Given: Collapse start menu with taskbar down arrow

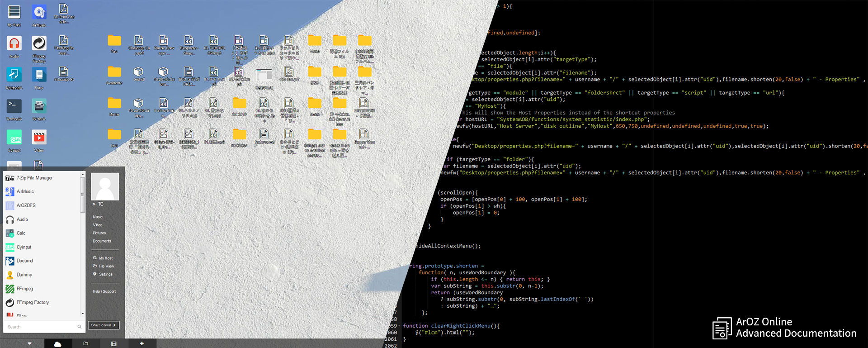Looking at the screenshot, I should (x=29, y=344).
